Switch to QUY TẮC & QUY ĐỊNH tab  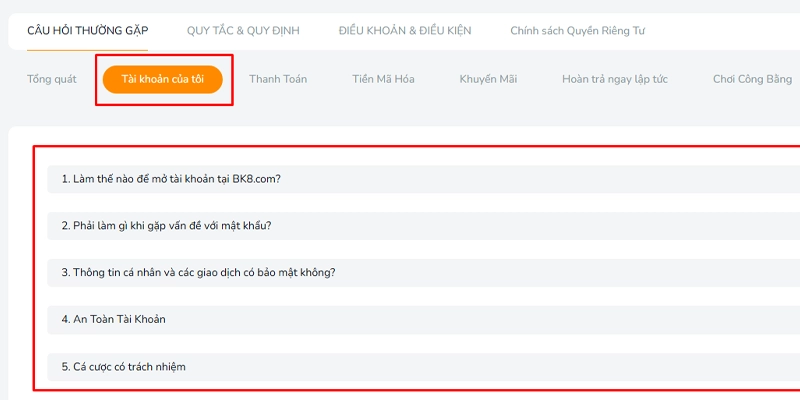point(243,31)
